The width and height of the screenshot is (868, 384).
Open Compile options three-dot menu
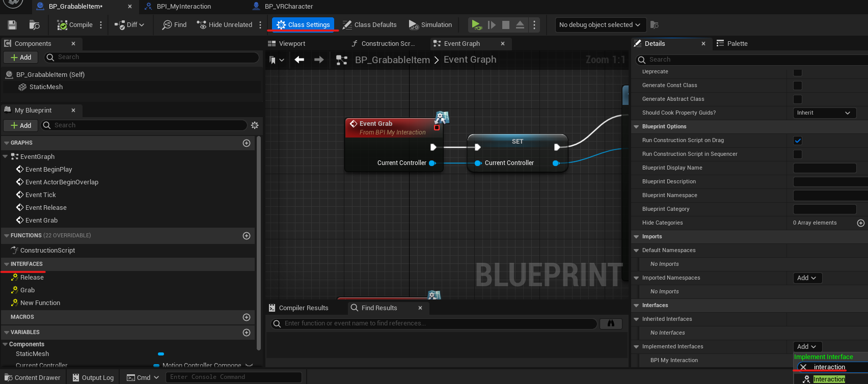click(x=101, y=25)
